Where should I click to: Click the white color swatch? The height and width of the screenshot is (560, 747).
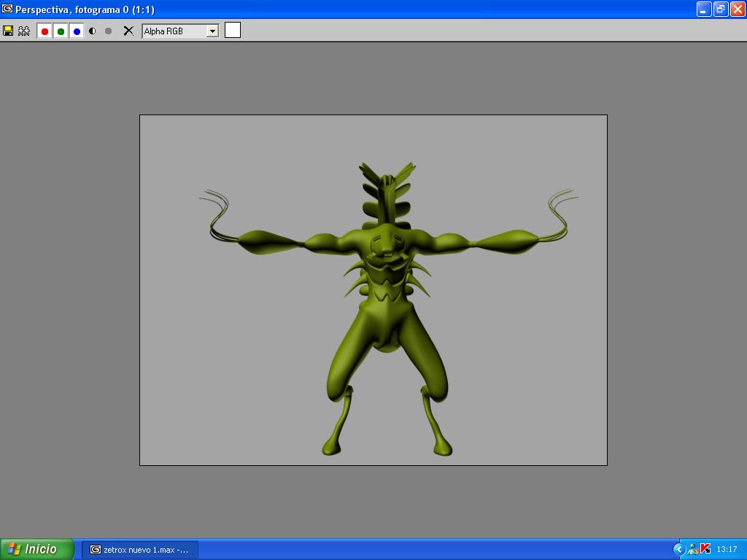233,30
